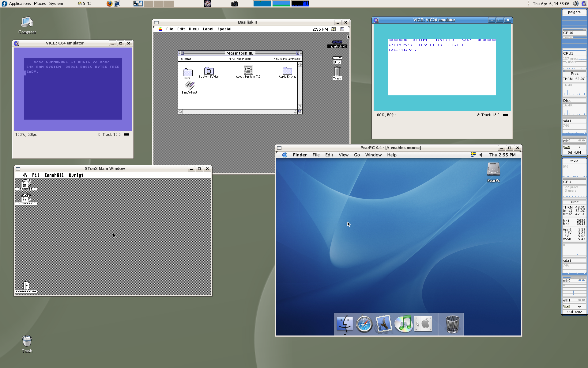
Task: Click the system volume speaker icon
Action: click(x=576, y=4)
